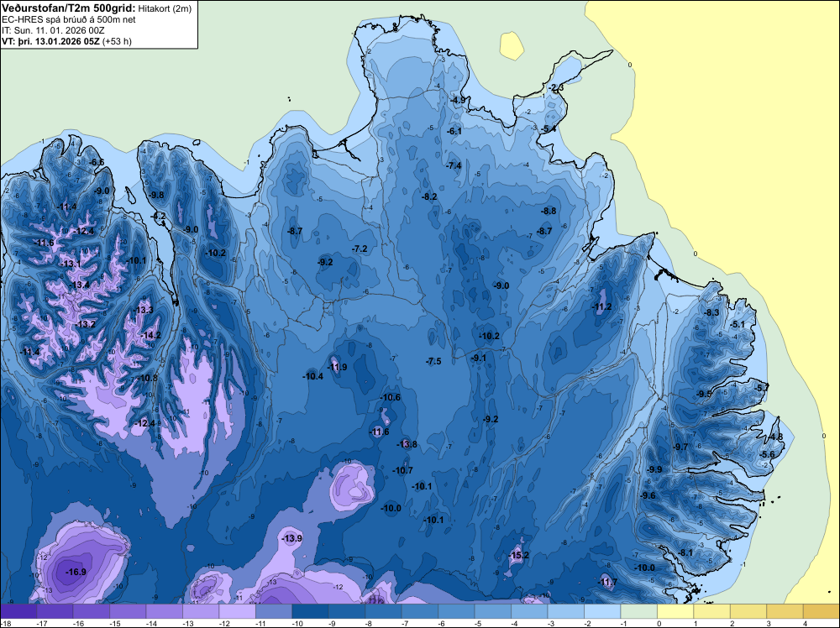Click the -9.6 temperature label
840x628 pixels.
(648, 495)
